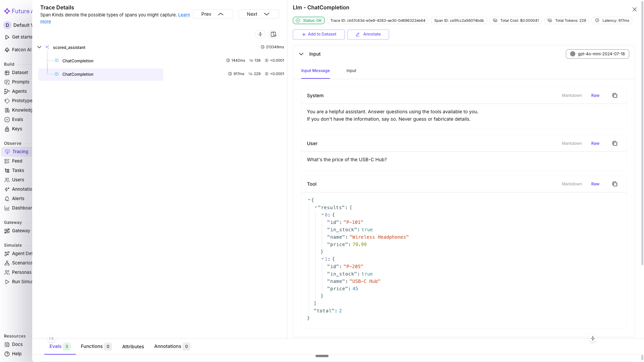The image size is (644, 362).
Task: Open Prompts from the sidebar
Action: coord(21,82)
